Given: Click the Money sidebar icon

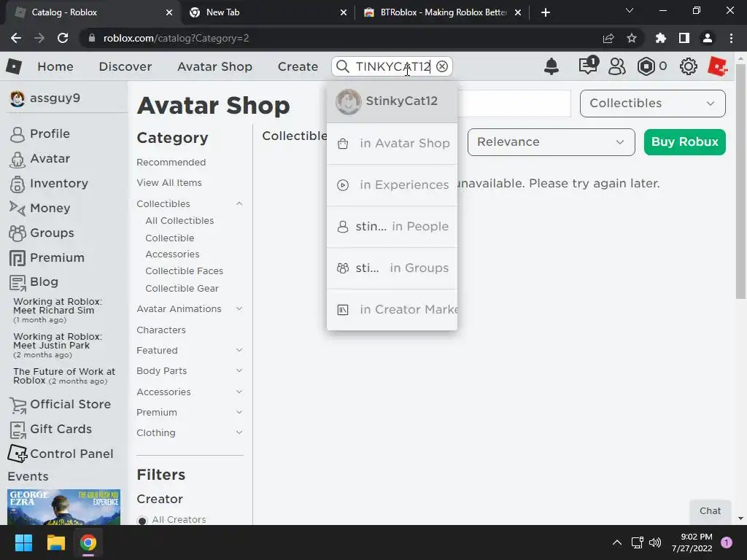Looking at the screenshot, I should pos(18,208).
